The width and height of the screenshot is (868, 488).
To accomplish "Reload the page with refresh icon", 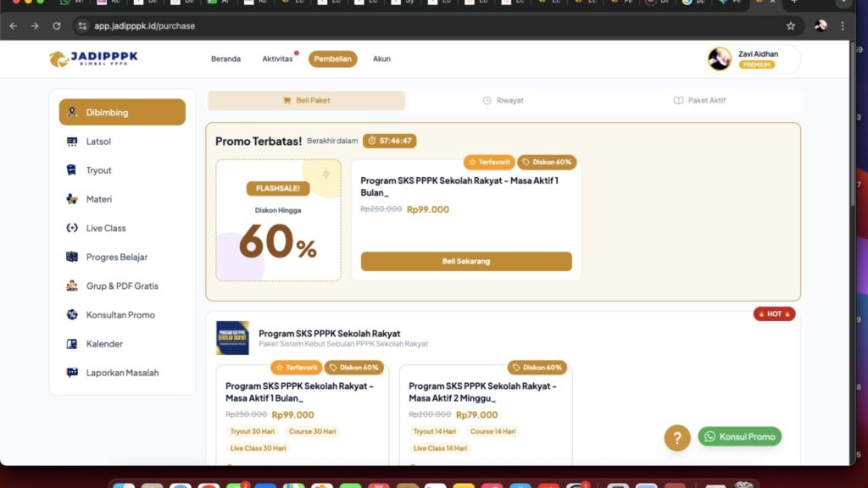I will coord(57,26).
